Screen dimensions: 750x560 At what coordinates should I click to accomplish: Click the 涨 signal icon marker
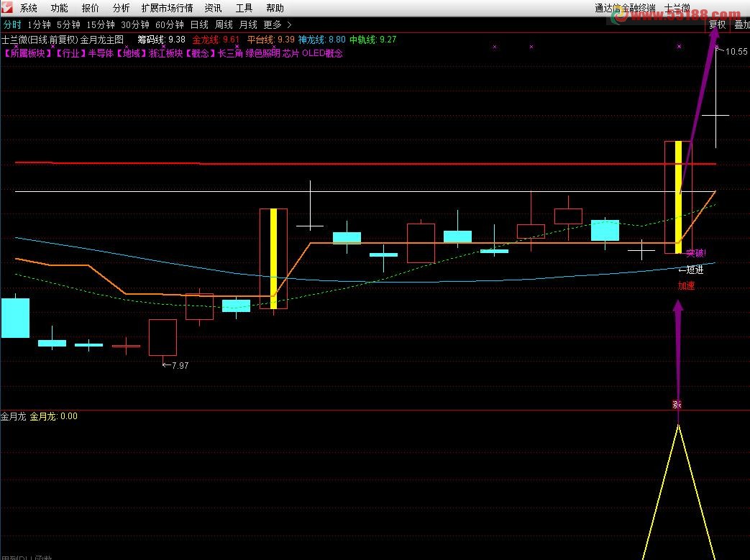(x=676, y=405)
